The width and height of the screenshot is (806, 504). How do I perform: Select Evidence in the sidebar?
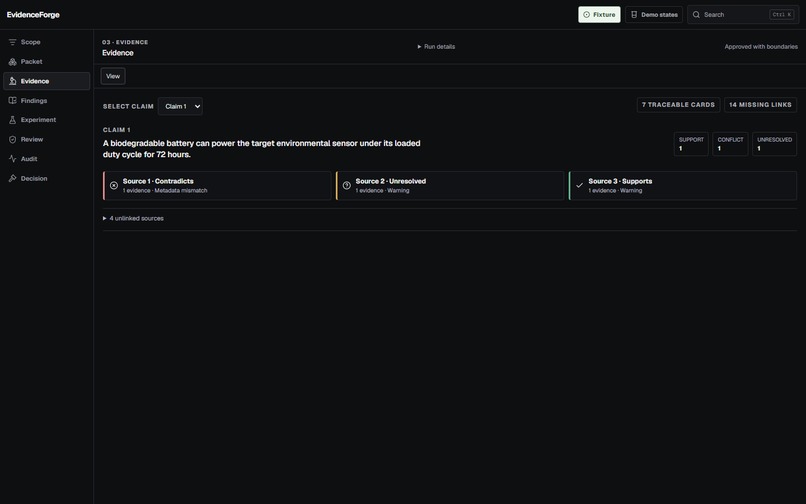click(x=46, y=81)
